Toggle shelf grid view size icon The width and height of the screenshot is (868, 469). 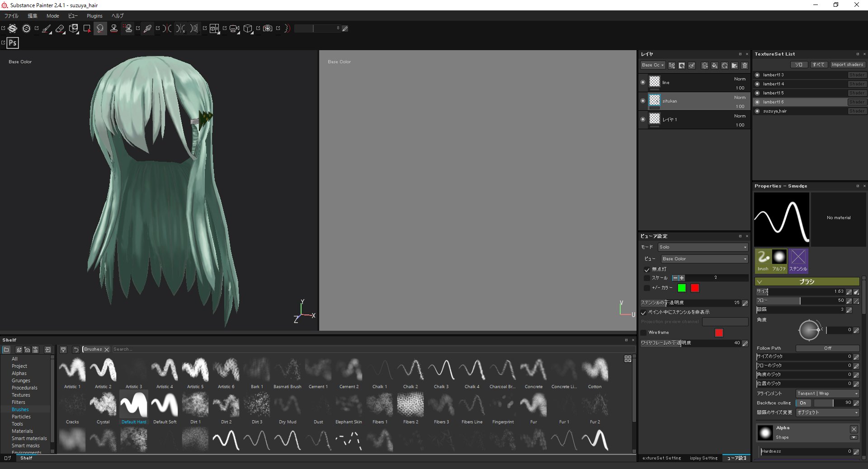pos(628,359)
